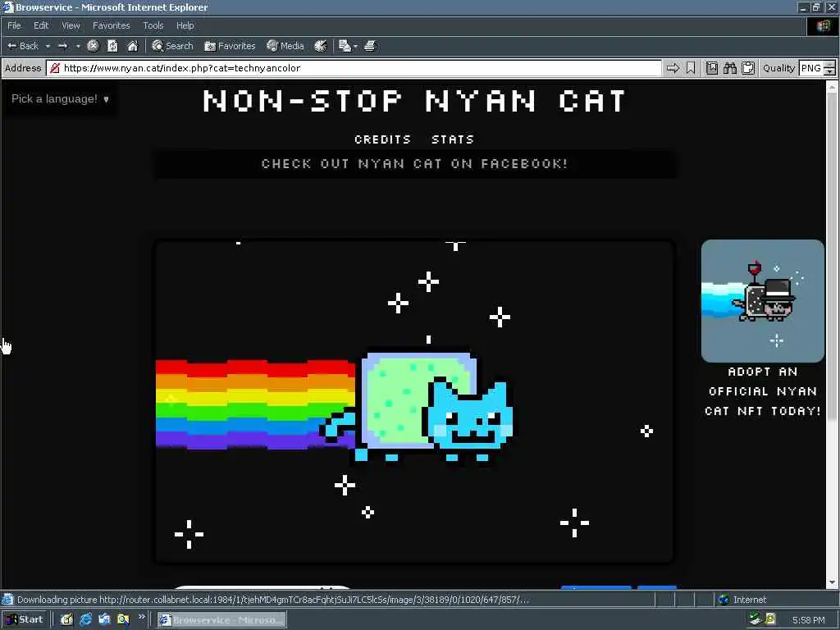Print the page with the Print icon
Screen dimensions: 840x630
370,46
